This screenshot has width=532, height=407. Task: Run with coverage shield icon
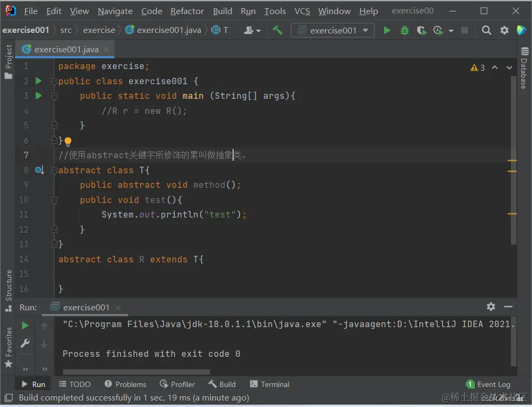(422, 31)
